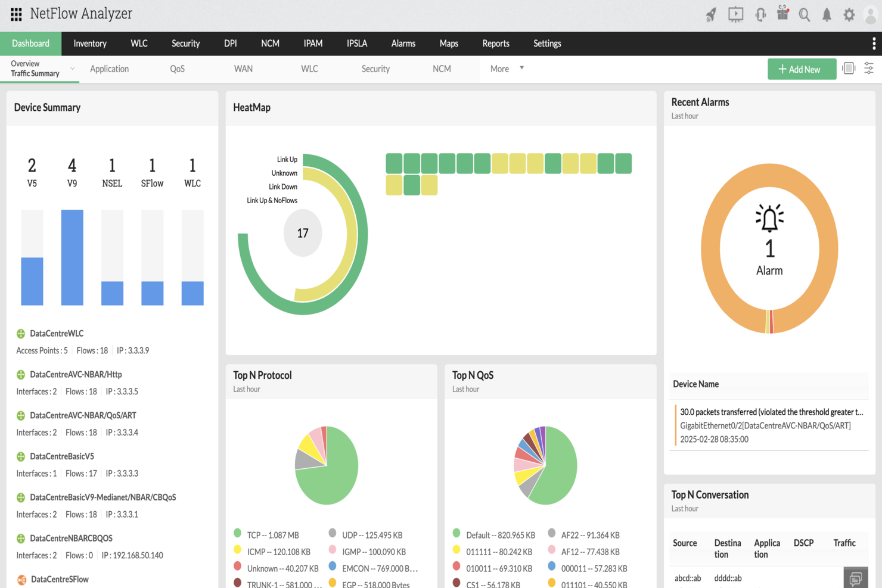Click the Traffic column header in Top N Conversation
The width and height of the screenshot is (882, 588).
pos(844,543)
